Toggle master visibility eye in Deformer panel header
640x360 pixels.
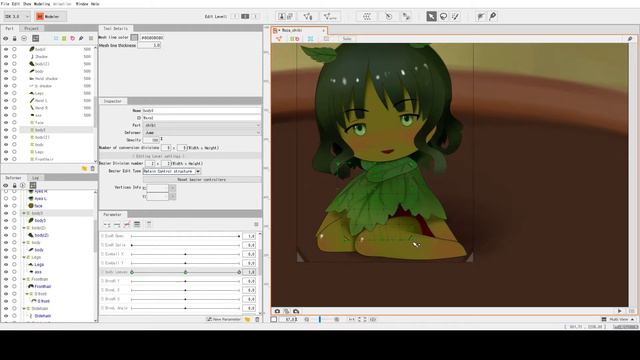(6, 185)
